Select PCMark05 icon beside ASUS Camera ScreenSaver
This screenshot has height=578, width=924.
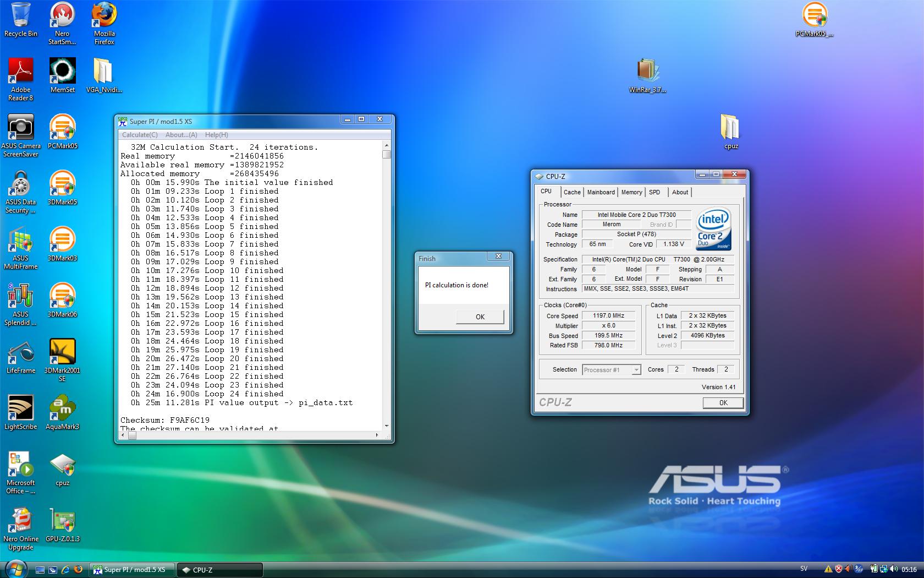62,132
